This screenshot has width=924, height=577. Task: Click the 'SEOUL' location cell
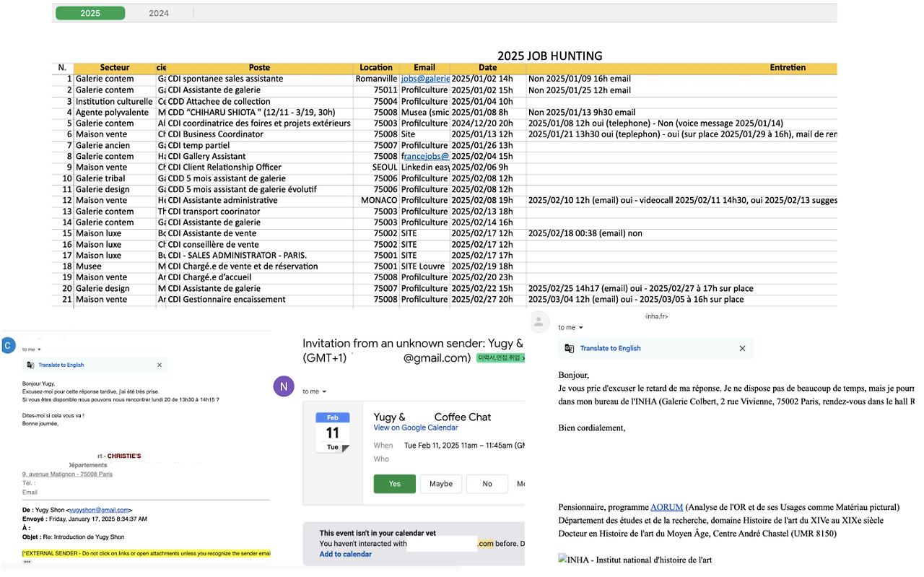(376, 168)
